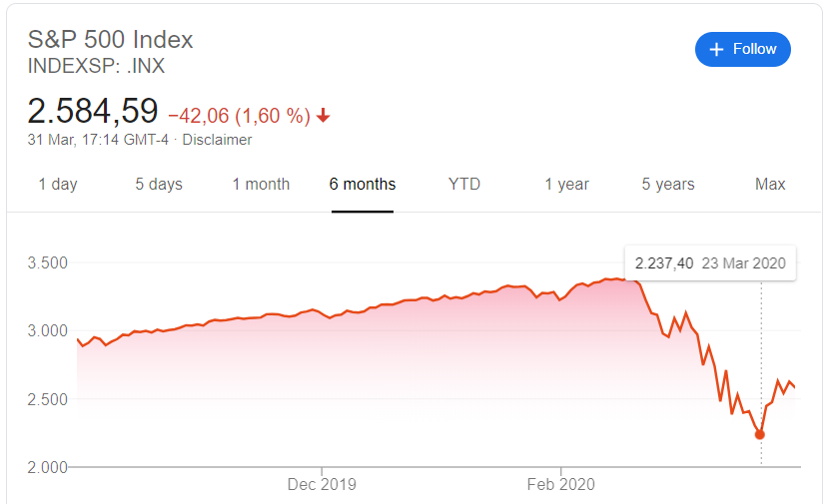Click the S&P 500 Index title
The height and width of the screenshot is (504, 826).
point(111,40)
